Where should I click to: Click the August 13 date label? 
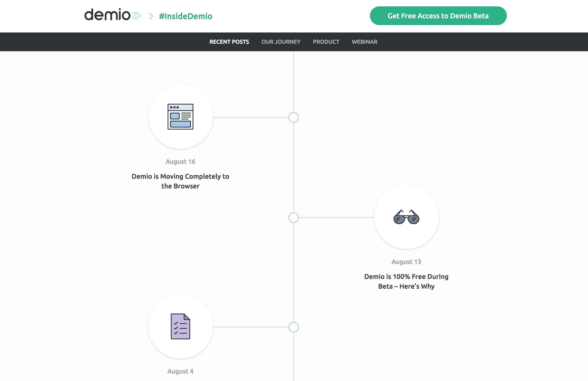[406, 262]
